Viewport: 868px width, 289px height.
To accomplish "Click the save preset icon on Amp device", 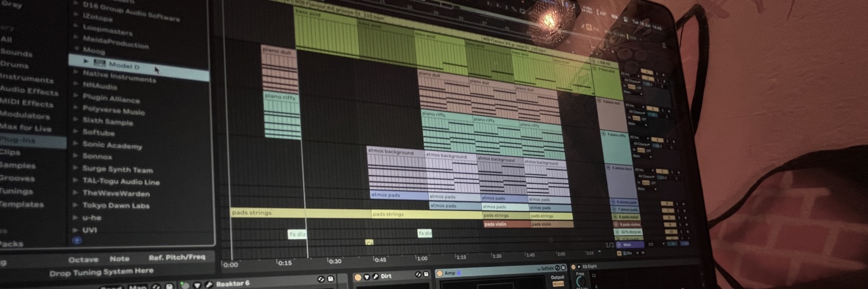I will click(564, 267).
